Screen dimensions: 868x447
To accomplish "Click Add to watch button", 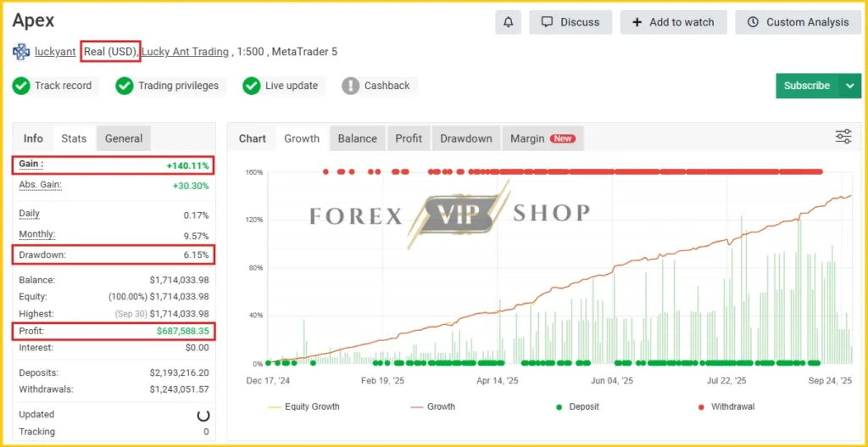I will (x=673, y=22).
